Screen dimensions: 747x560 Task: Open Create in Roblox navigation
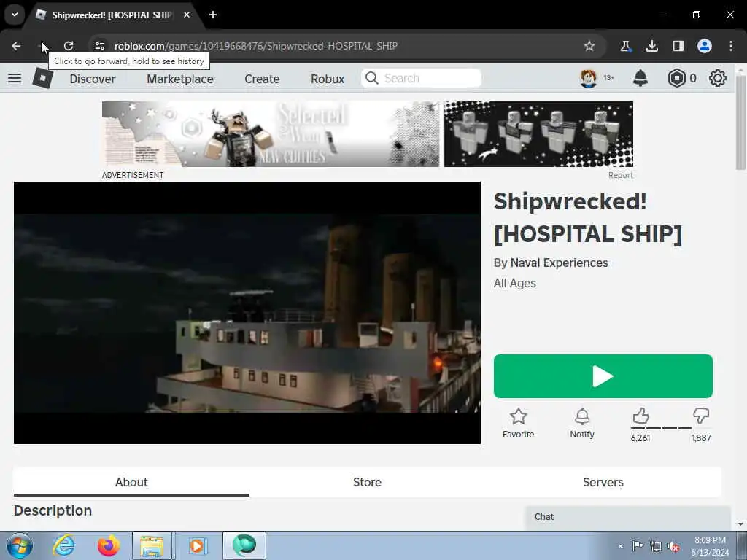pyautogui.click(x=262, y=79)
